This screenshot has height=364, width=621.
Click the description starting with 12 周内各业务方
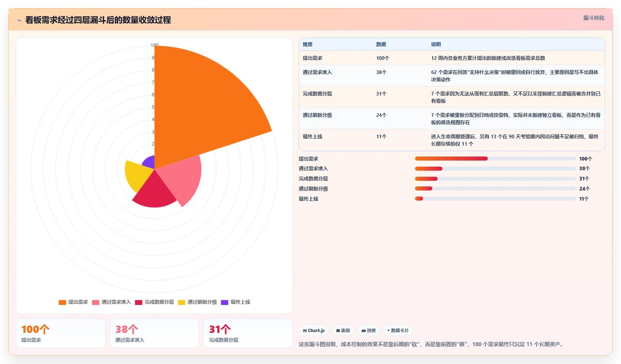pos(488,58)
